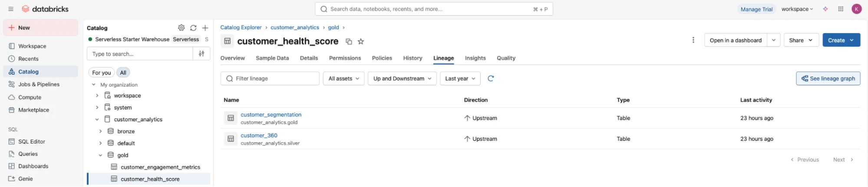Open the workspace switcher dropdown

[797, 9]
